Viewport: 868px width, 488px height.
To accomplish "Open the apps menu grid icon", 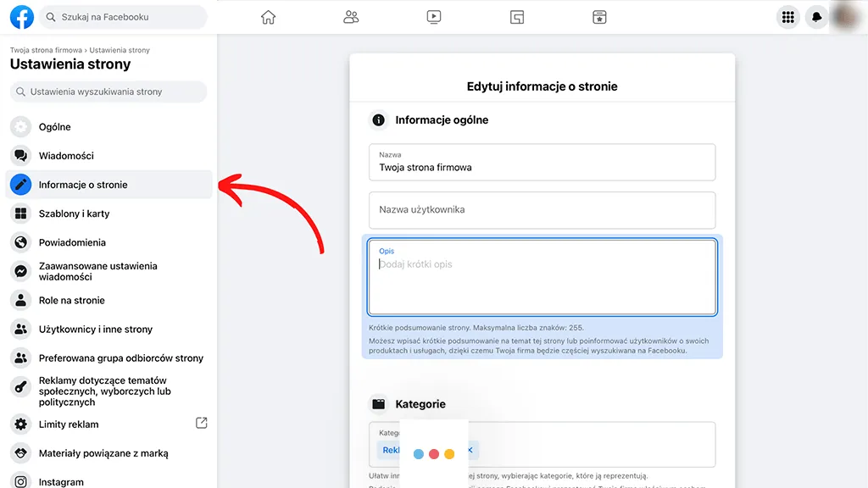I will pyautogui.click(x=787, y=16).
